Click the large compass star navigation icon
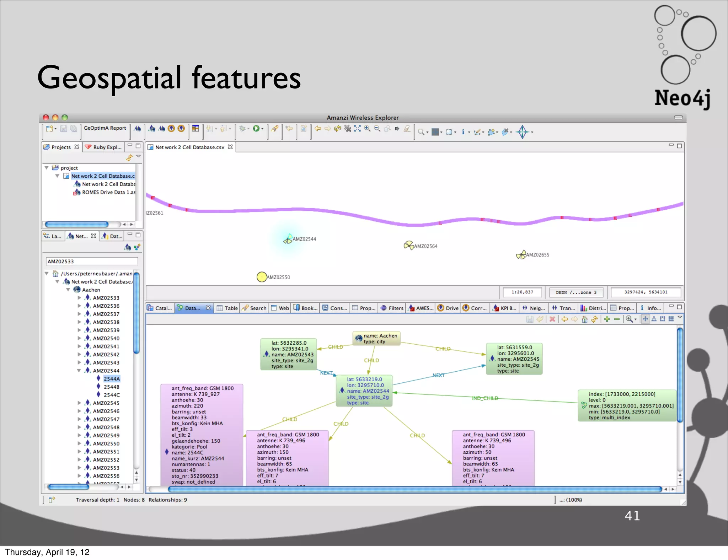This screenshot has height=560, width=728. tap(522, 132)
